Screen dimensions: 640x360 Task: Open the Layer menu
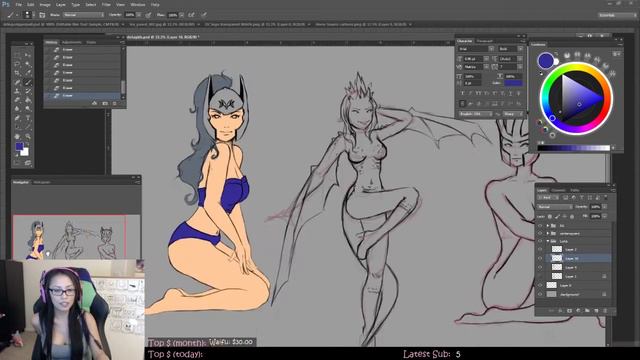tap(60, 4)
